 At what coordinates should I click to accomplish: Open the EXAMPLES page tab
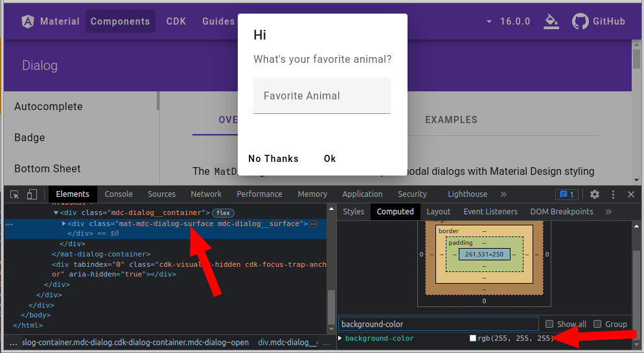tap(452, 120)
